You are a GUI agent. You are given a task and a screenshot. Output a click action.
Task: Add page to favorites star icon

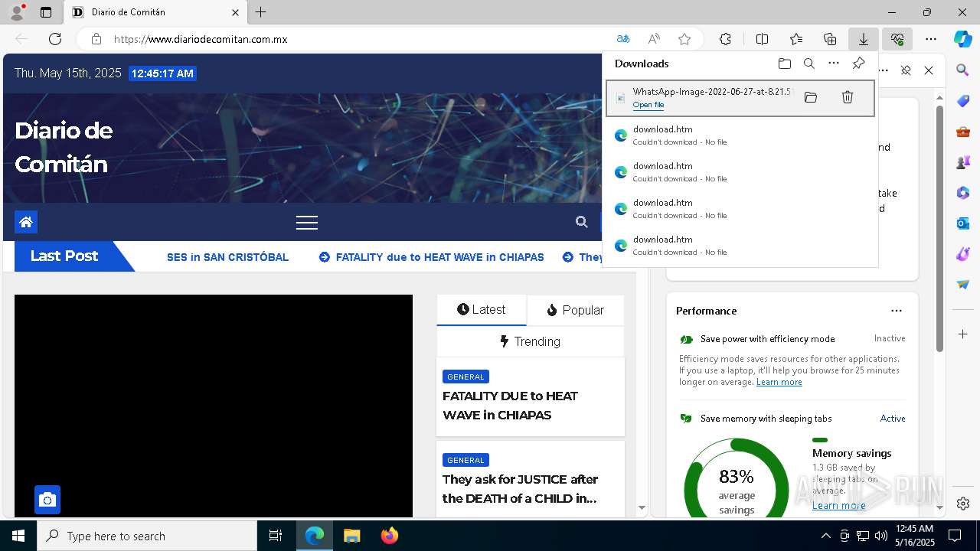pyautogui.click(x=684, y=39)
